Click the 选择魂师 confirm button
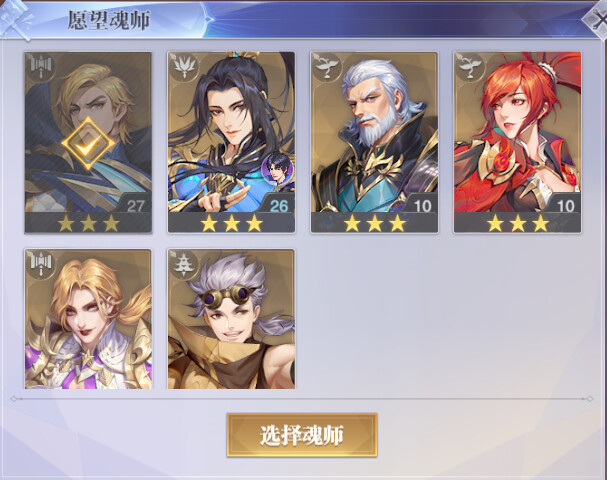This screenshot has width=607, height=480. (x=302, y=435)
